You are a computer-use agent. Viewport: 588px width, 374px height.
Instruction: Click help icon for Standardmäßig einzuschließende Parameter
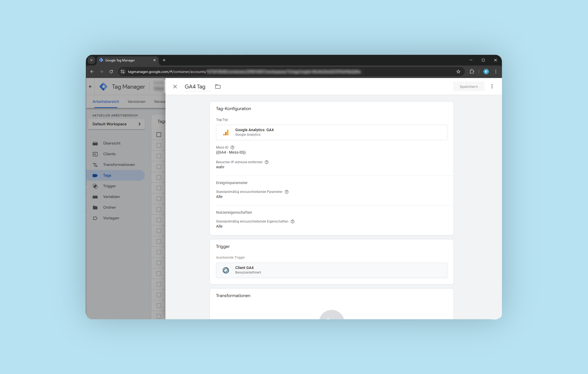pos(287,192)
